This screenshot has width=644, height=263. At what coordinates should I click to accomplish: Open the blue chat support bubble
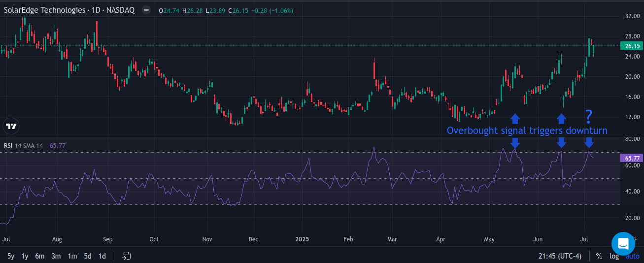pos(623,244)
